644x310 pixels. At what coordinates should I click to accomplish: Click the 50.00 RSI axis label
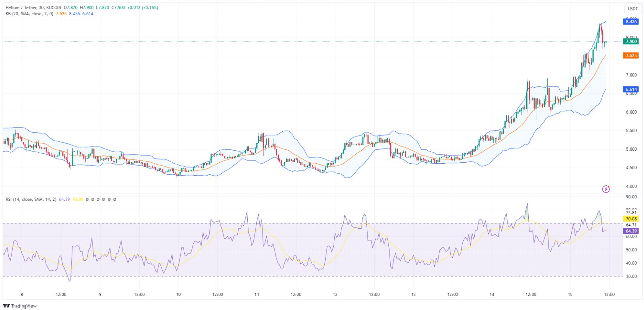click(631, 250)
